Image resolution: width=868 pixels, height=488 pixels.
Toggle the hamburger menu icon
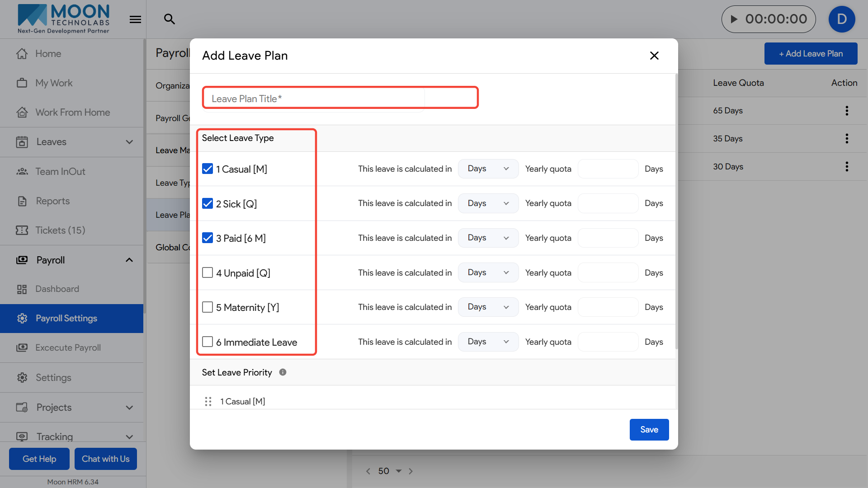tap(135, 19)
